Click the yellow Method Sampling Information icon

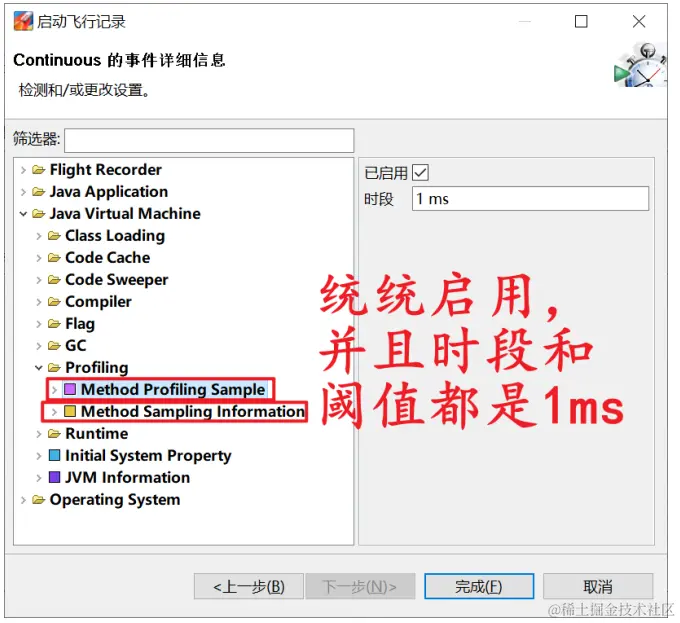pyautogui.click(x=70, y=411)
